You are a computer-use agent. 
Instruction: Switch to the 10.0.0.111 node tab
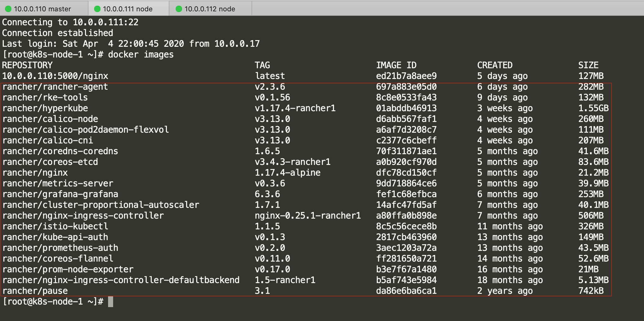coord(128,9)
